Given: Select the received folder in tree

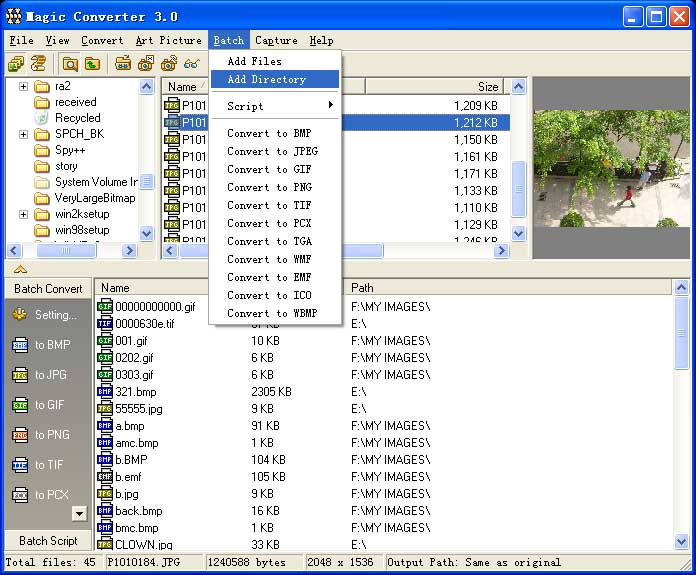Looking at the screenshot, I should tap(66, 102).
